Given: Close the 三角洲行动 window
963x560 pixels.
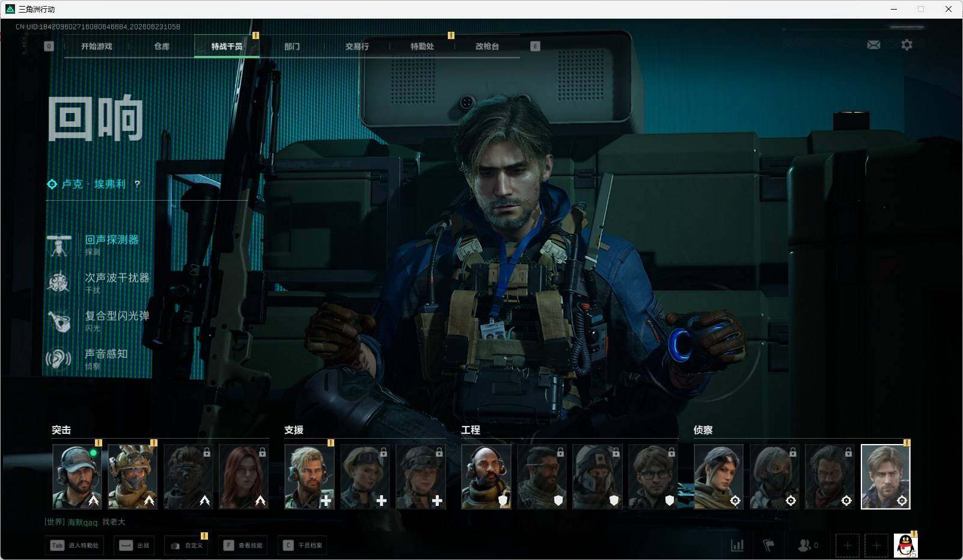Looking at the screenshot, I should [949, 9].
